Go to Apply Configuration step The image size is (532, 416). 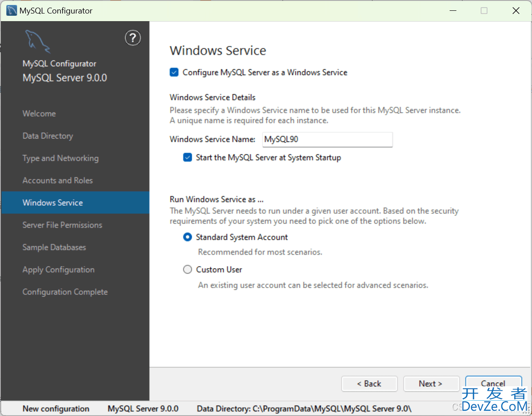(59, 270)
